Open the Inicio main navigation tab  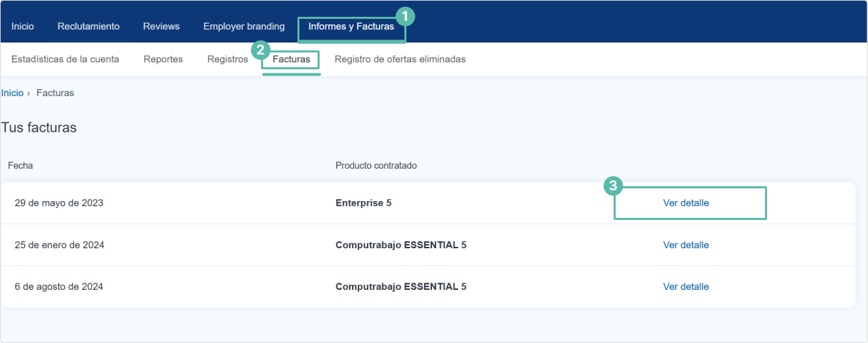tap(22, 26)
